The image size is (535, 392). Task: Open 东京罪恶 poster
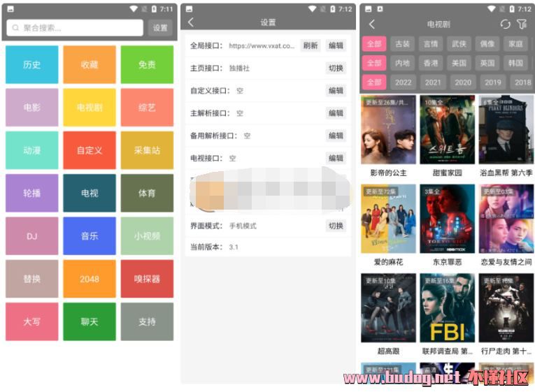pos(448,219)
